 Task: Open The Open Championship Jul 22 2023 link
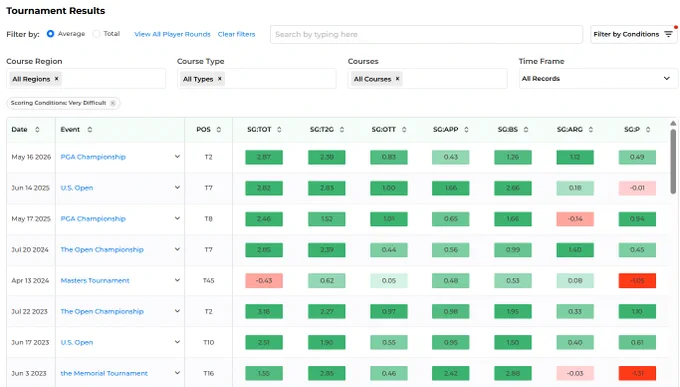tap(102, 312)
